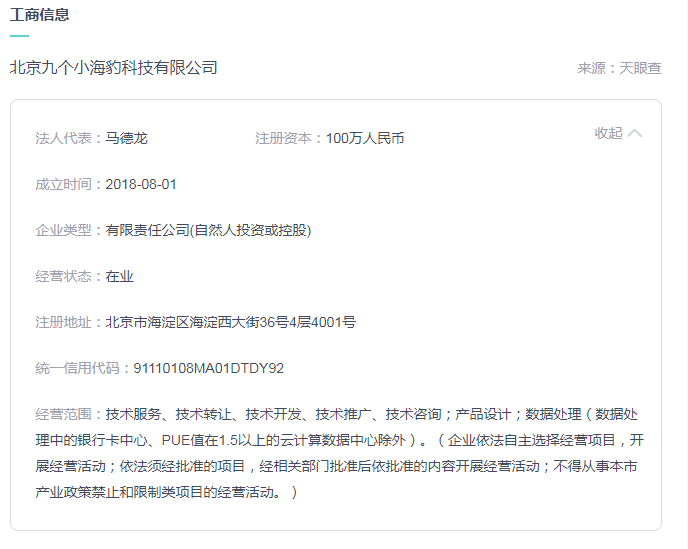Click the 法人代表 field label
Image resolution: width=688 pixels, height=549 pixels.
click(x=63, y=138)
